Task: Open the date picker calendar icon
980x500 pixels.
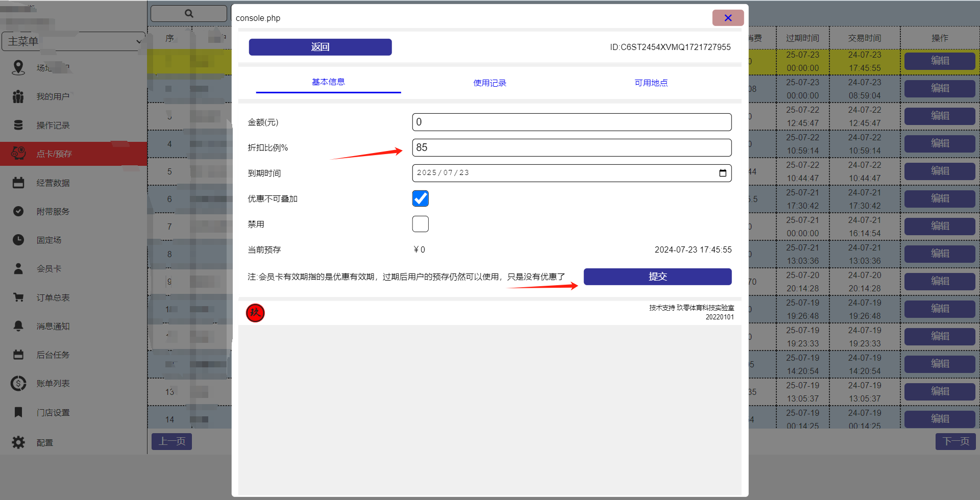Action: [722, 173]
